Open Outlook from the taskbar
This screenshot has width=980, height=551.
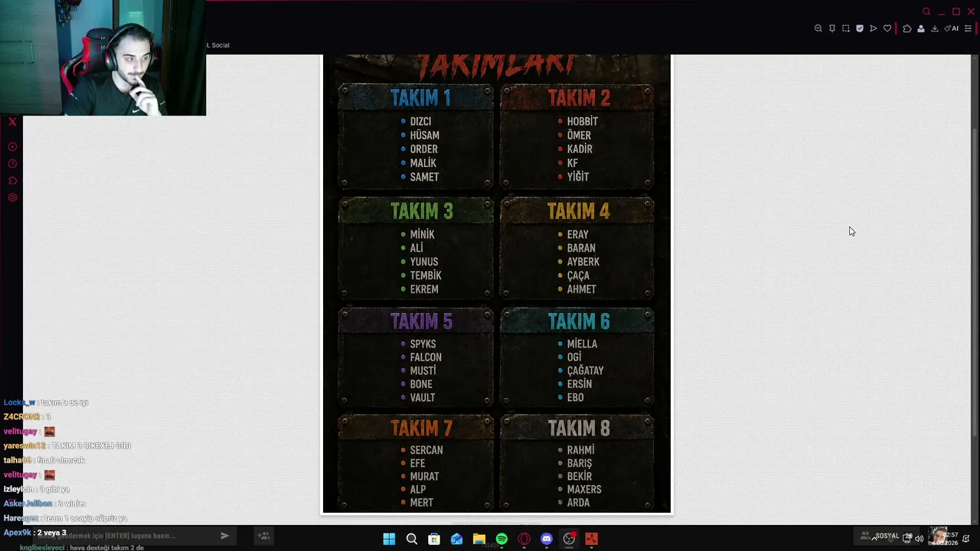(x=457, y=539)
